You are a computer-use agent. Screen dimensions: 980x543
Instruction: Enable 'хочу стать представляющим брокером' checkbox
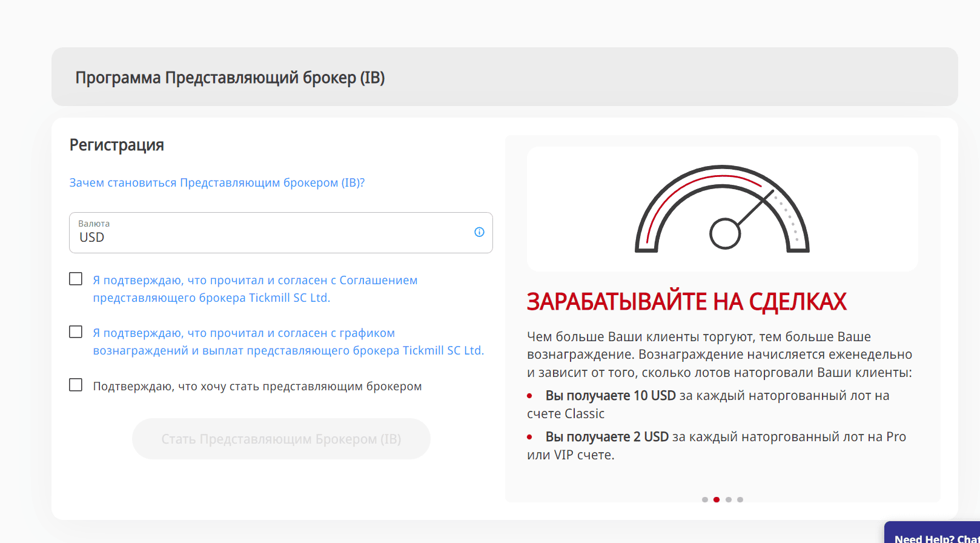click(76, 385)
